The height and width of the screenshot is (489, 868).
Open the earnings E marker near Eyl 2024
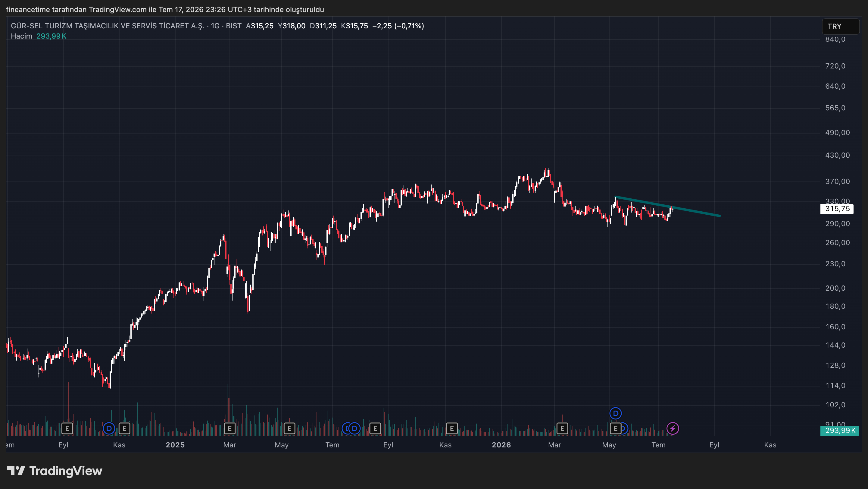point(67,429)
